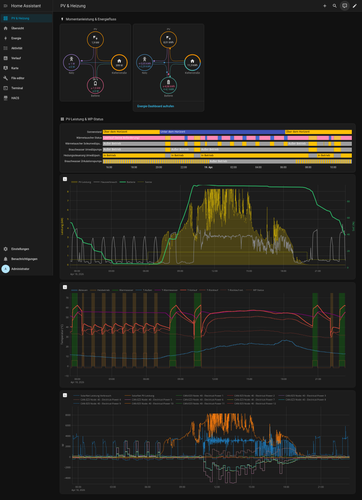
Task: Click the Sonnenstand row label
Action: point(94,132)
